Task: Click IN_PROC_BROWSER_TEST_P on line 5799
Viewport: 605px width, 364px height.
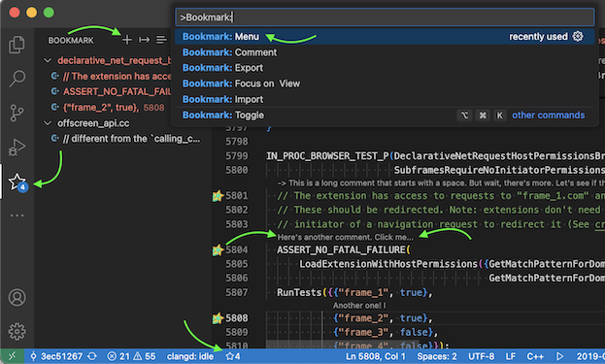Action: point(327,155)
